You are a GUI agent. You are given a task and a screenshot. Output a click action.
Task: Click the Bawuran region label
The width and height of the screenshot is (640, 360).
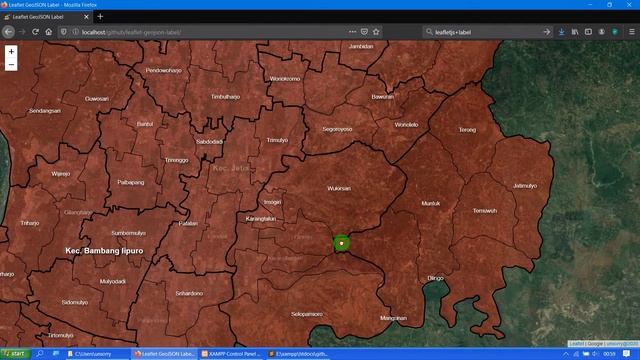[382, 97]
